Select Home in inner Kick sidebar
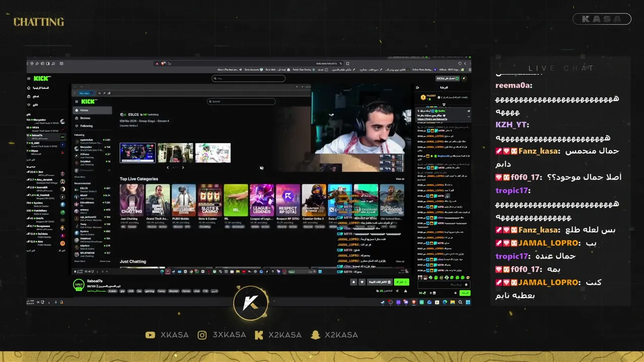Viewport: 644px width, 362px height. click(x=92, y=110)
